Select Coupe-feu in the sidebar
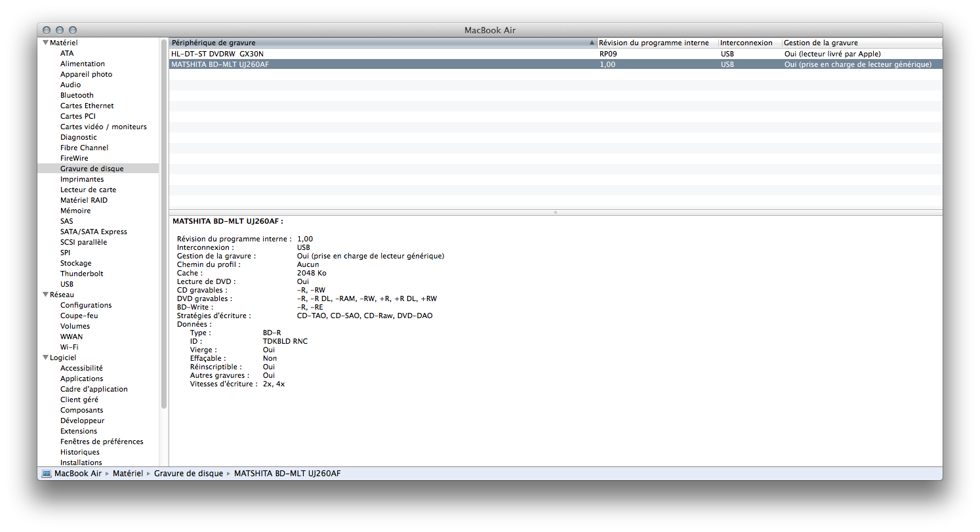 [79, 316]
